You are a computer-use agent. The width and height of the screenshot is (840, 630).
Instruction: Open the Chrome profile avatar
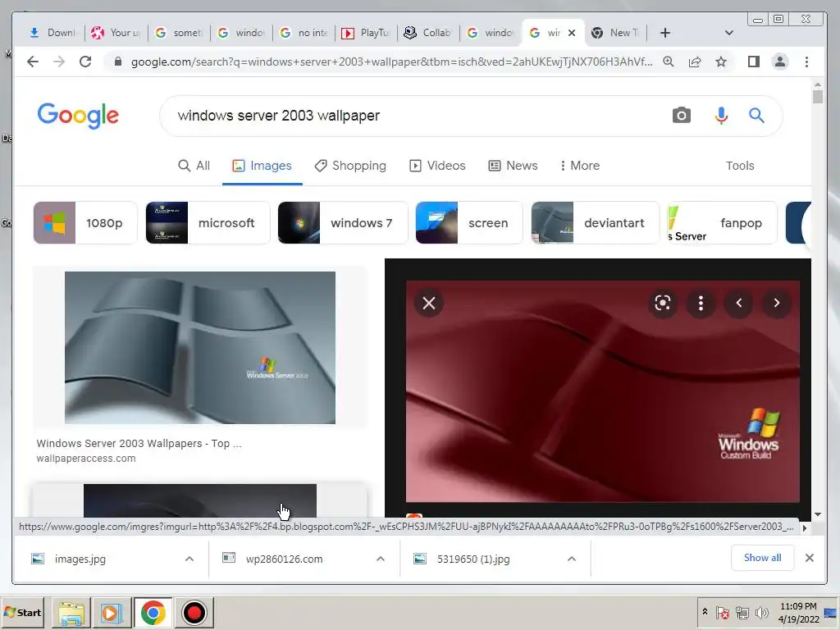coord(780,62)
